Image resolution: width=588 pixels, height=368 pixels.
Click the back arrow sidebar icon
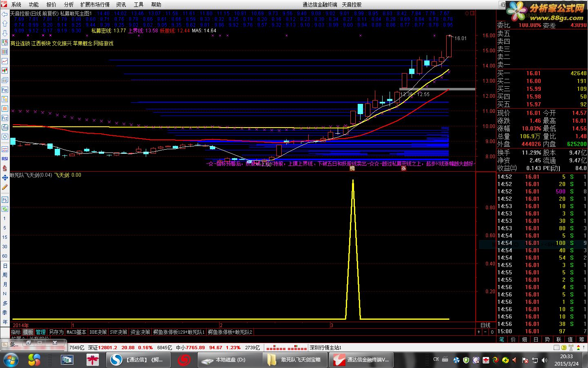[5, 14]
